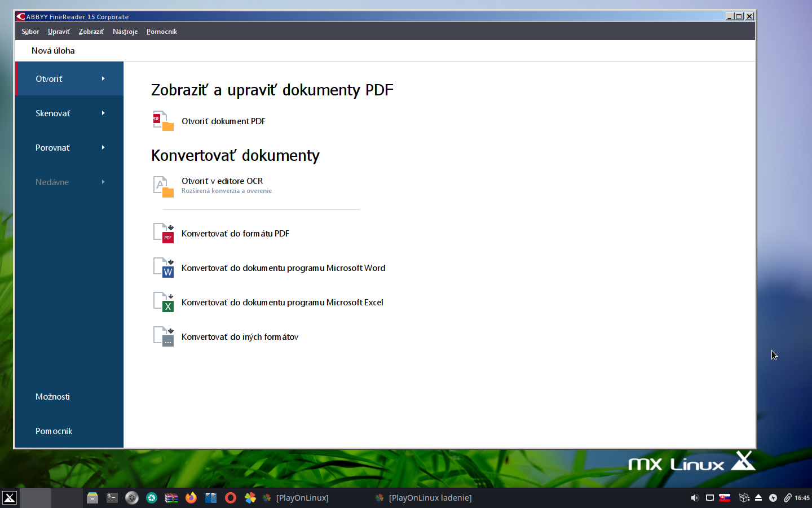Launch the terminal from taskbar
Screen dimensions: 812x508
(112, 498)
